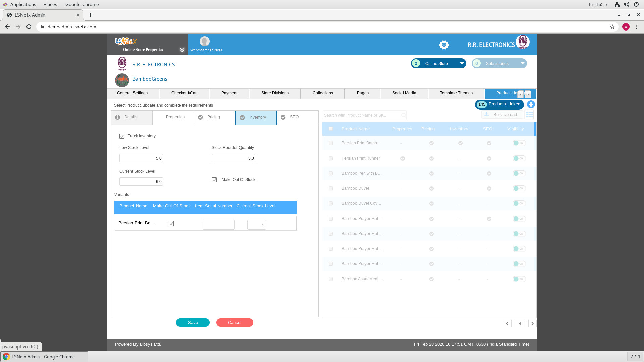Click the Item Serial Number input field
This screenshot has height=362, width=644.
point(219,224)
